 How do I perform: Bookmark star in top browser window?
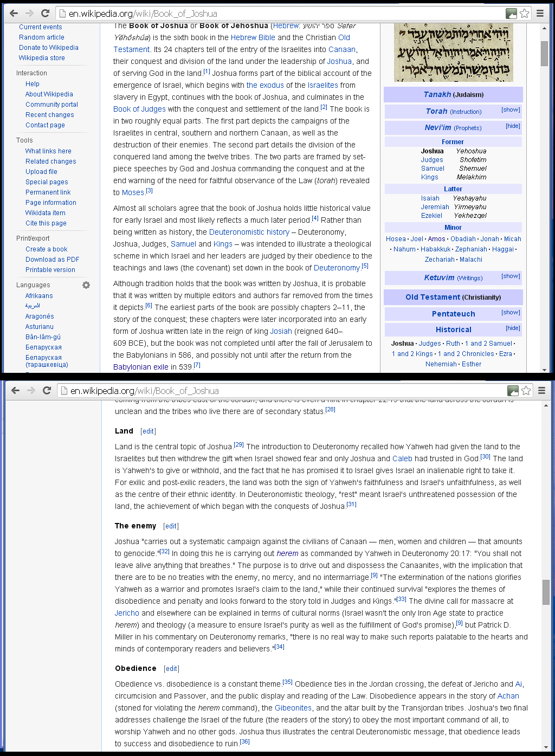(x=525, y=14)
